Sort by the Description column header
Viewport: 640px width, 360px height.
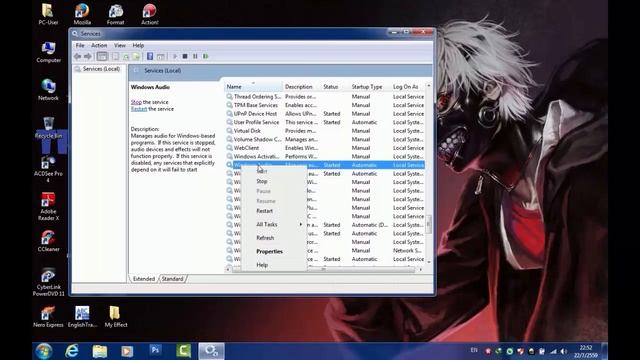coord(302,87)
